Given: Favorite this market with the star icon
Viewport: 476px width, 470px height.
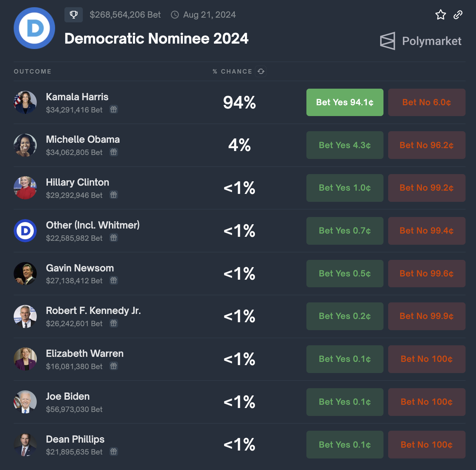Looking at the screenshot, I should point(441,15).
